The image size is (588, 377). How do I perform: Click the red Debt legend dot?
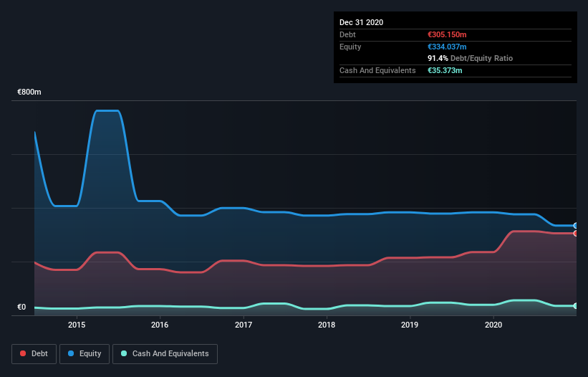click(23, 353)
